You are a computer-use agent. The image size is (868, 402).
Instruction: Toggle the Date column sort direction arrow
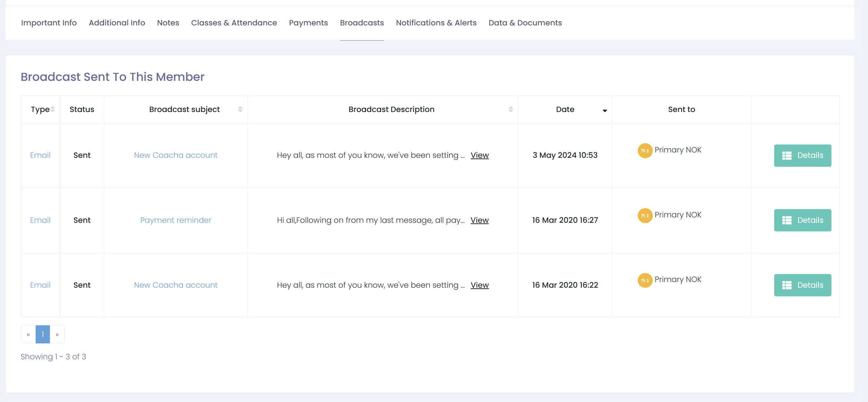click(604, 111)
